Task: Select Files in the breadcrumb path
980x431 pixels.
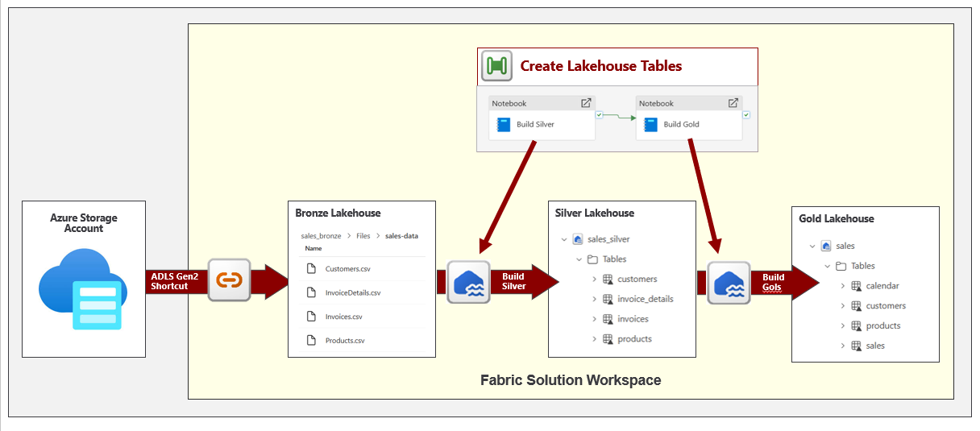Action: coord(363,236)
